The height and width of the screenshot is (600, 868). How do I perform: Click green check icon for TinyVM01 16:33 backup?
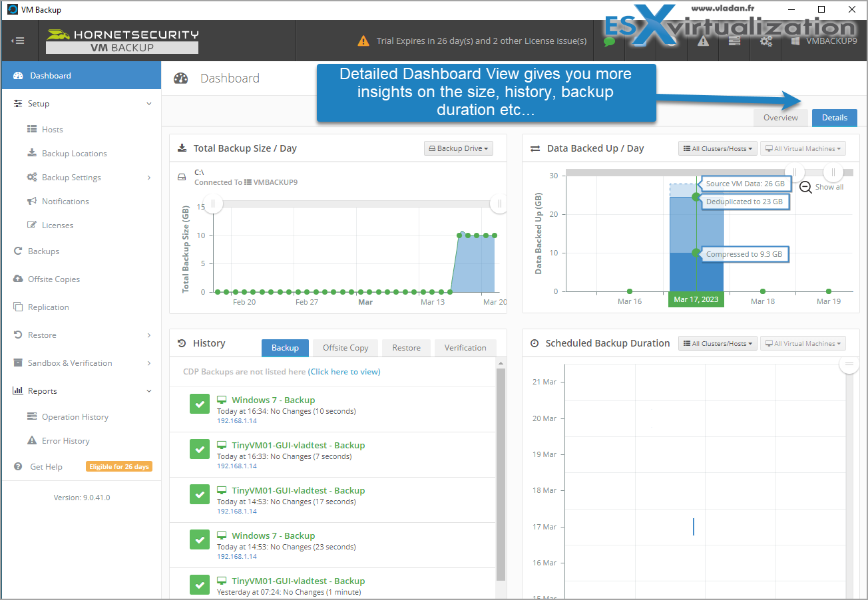point(200,449)
